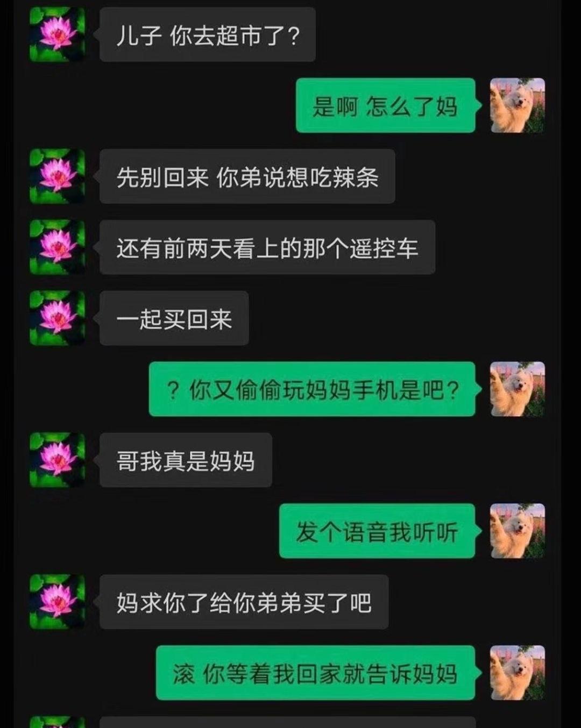Select bubble '哥我真是妈妈'
This screenshot has height=728, width=581.
[x=186, y=460]
